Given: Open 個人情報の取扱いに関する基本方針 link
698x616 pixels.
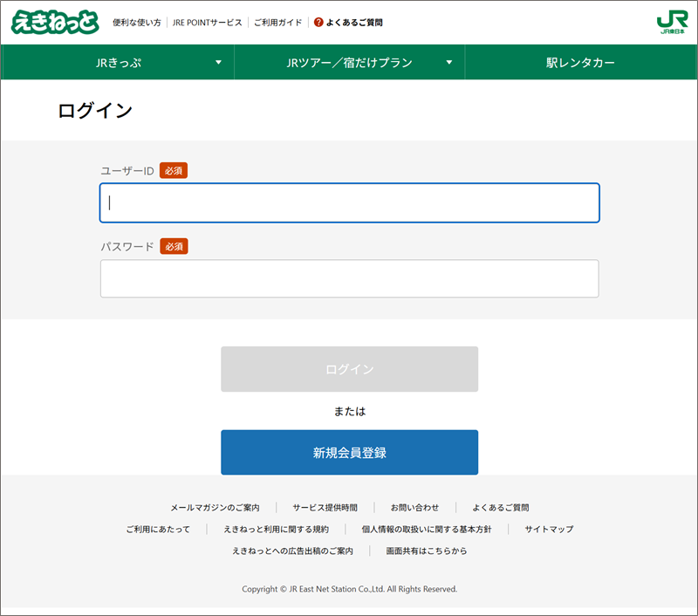Looking at the screenshot, I should tap(427, 529).
